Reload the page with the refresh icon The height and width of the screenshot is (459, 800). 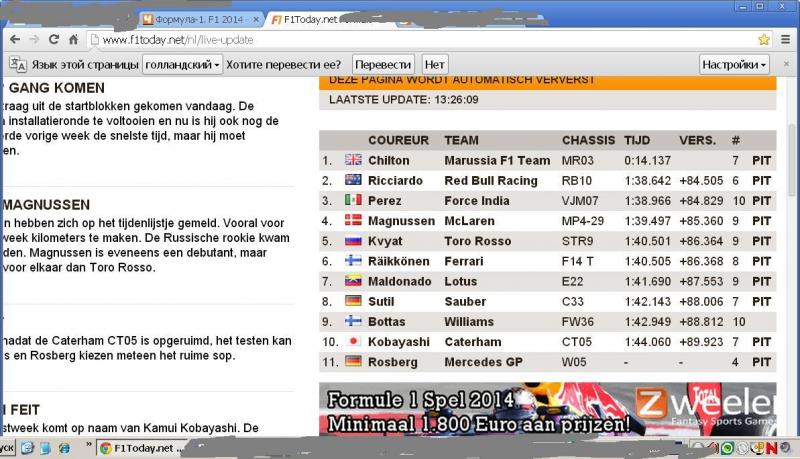(54, 39)
